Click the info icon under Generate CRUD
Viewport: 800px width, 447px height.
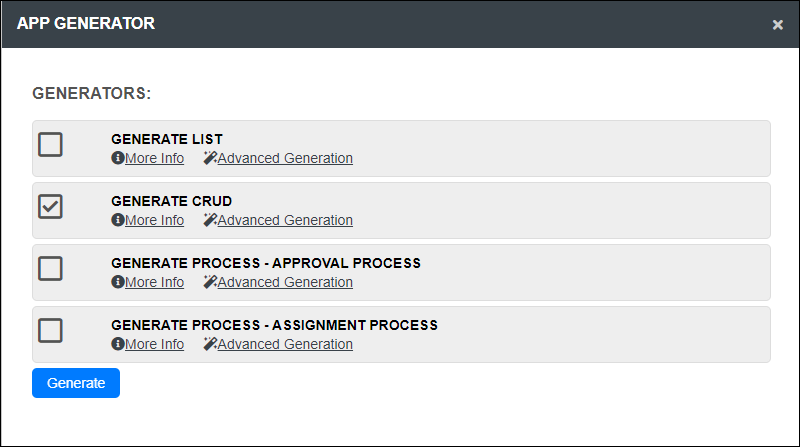click(118, 219)
